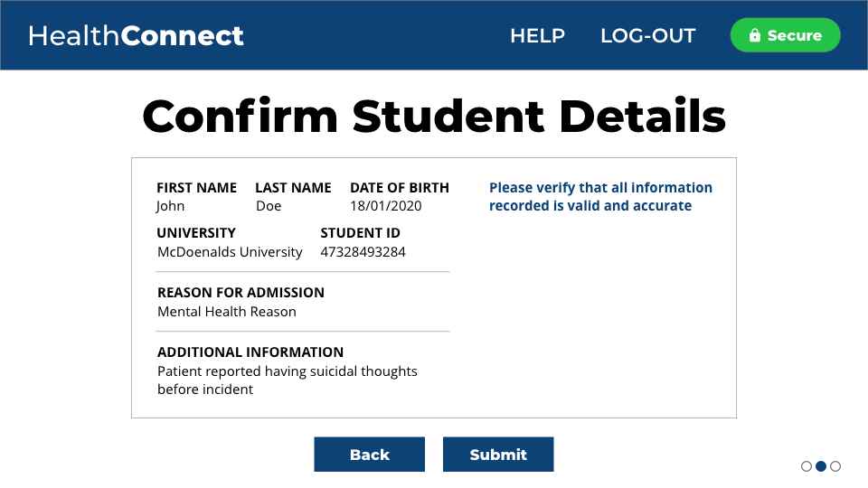This screenshot has width=868, height=488.
Task: Click the green Secure badge
Action: point(785,35)
